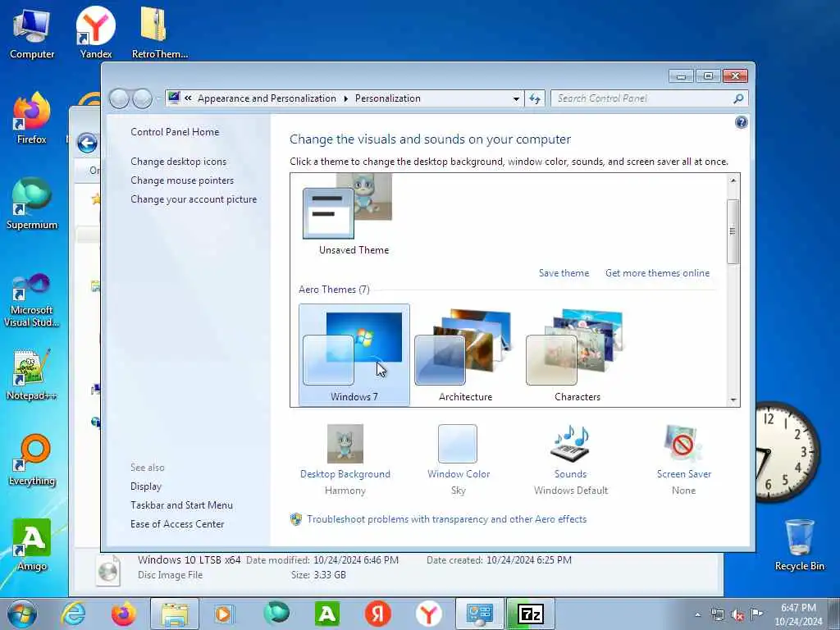This screenshot has width=840, height=630.
Task: Switch to Control Panel taskbar button
Action: pos(479,614)
